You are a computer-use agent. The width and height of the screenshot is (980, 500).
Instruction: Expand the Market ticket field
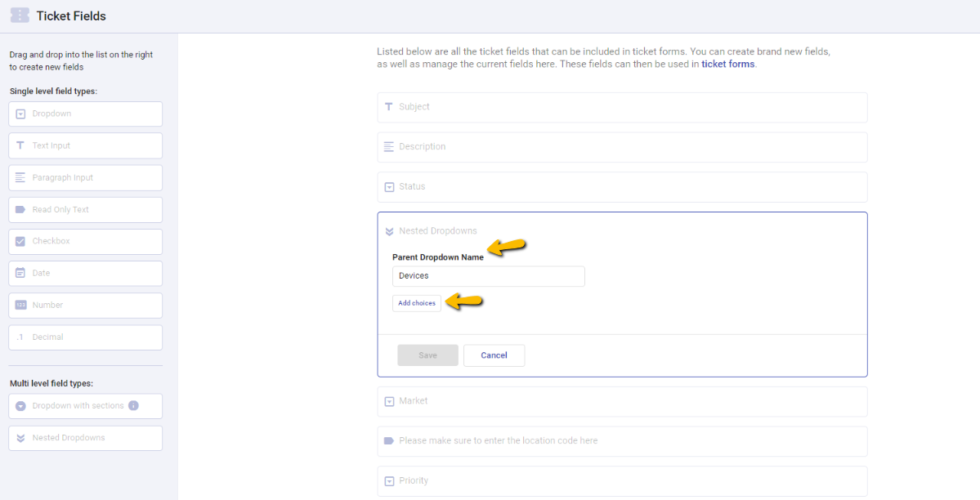click(623, 401)
